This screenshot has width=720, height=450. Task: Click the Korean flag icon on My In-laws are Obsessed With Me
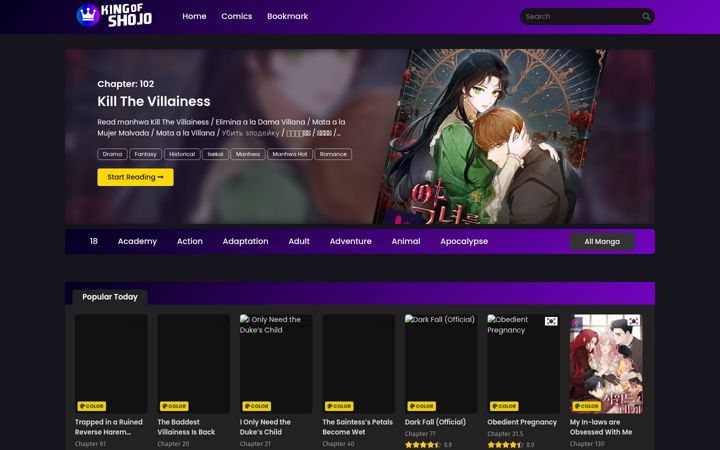[634, 321]
